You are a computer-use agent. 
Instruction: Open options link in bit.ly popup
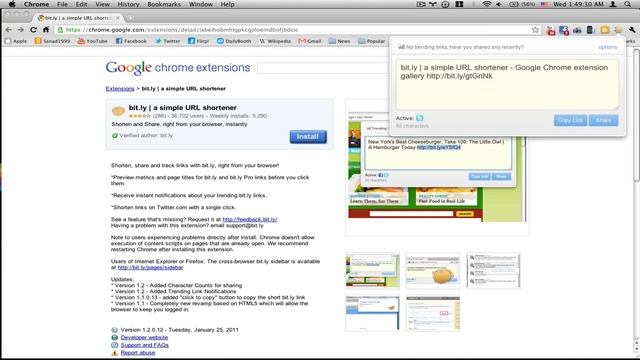click(607, 47)
